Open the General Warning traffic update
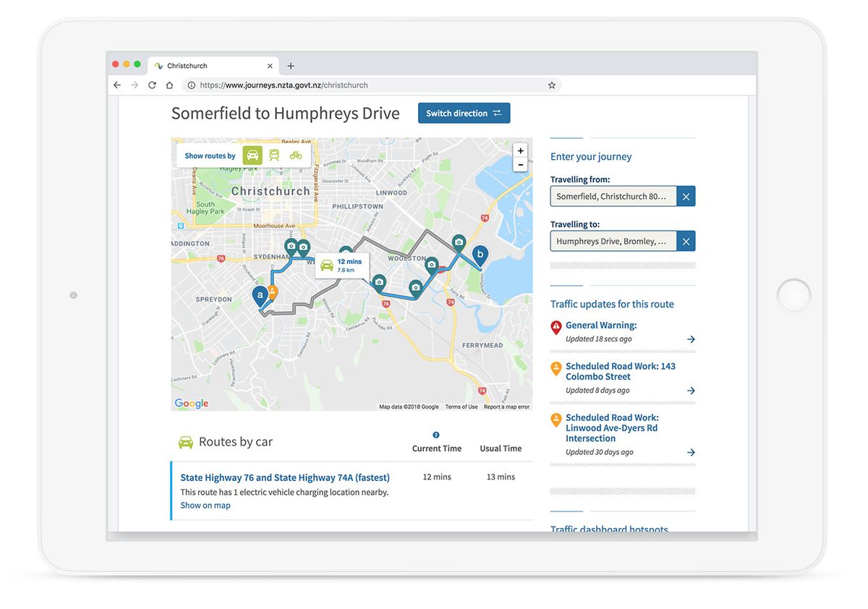The height and width of the screenshot is (609, 868). [601, 325]
